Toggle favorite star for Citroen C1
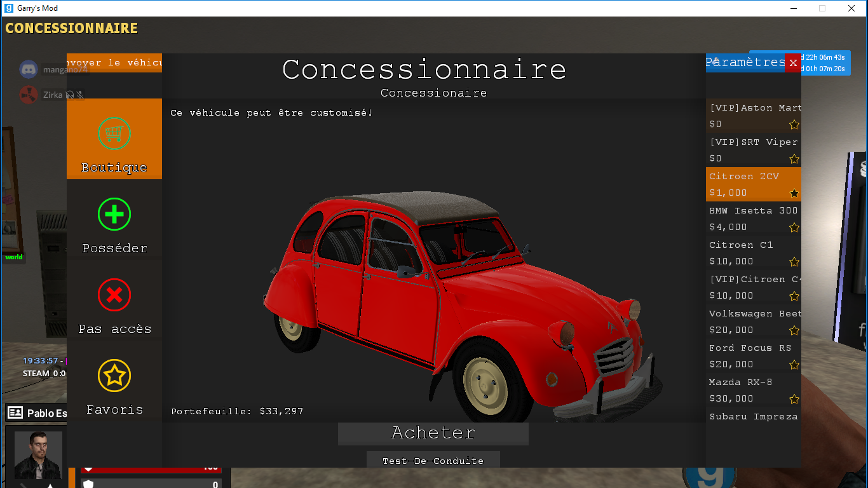Image resolution: width=868 pixels, height=488 pixels. (x=794, y=262)
